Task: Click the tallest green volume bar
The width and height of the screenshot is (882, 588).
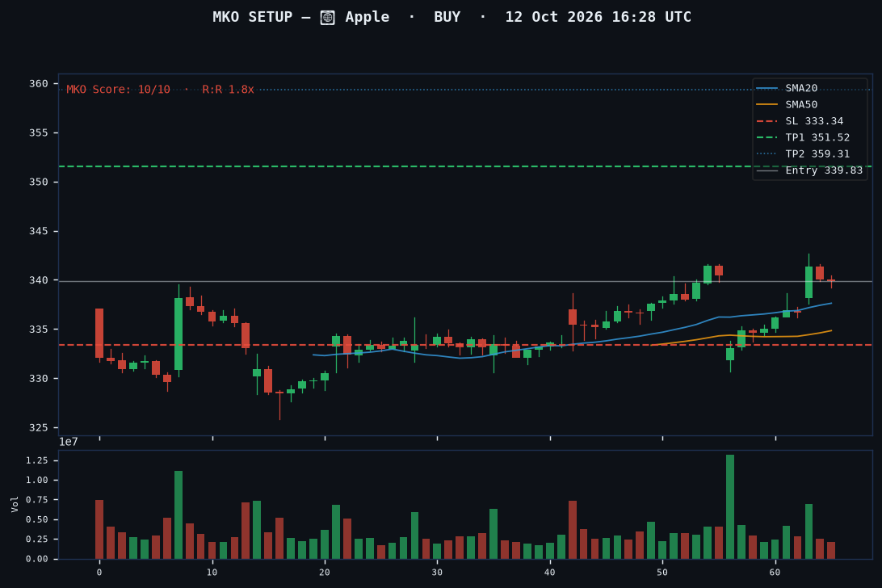Action: pos(729,507)
